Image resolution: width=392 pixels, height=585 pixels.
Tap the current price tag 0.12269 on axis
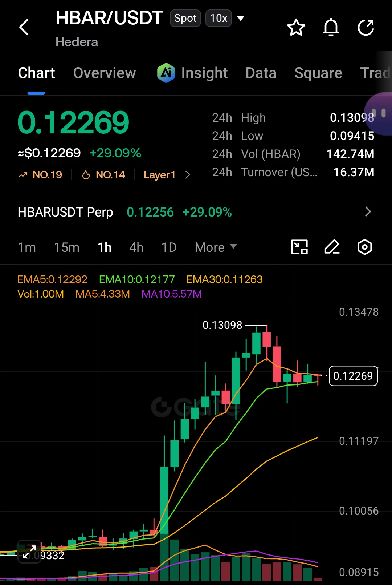353,376
